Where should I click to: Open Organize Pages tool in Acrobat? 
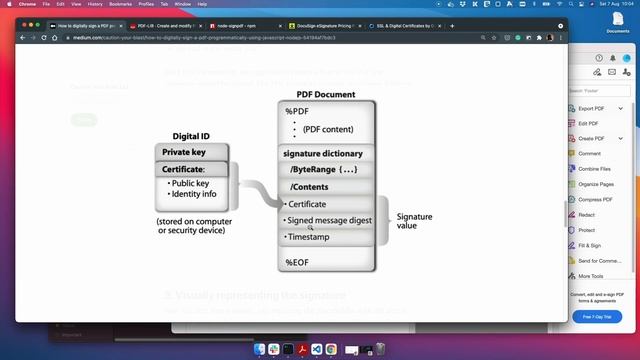596,184
